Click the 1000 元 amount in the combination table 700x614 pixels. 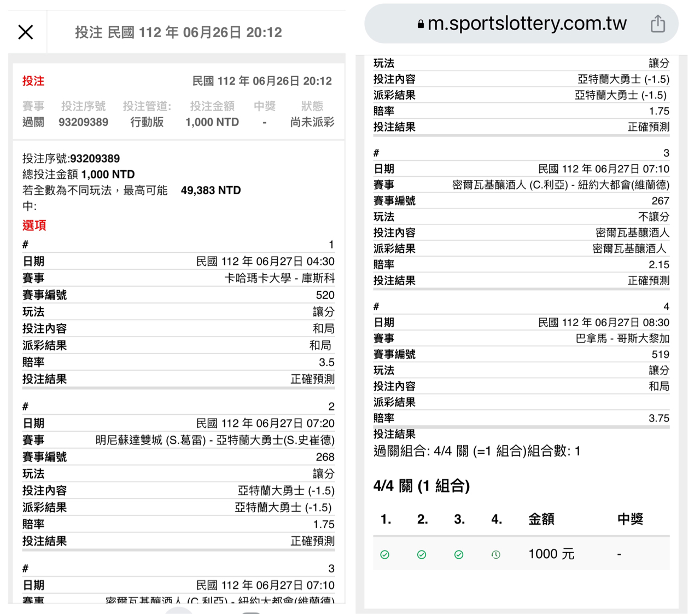tap(551, 554)
